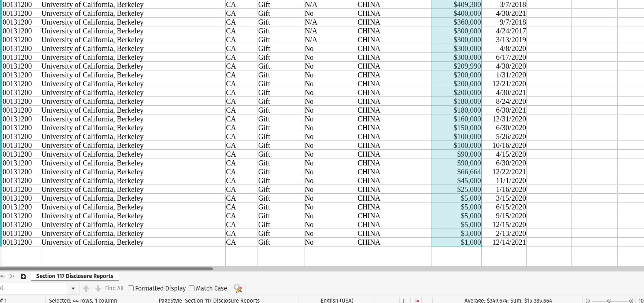Click the Average and Sum status field
644x303 pixels.
coord(508,300)
